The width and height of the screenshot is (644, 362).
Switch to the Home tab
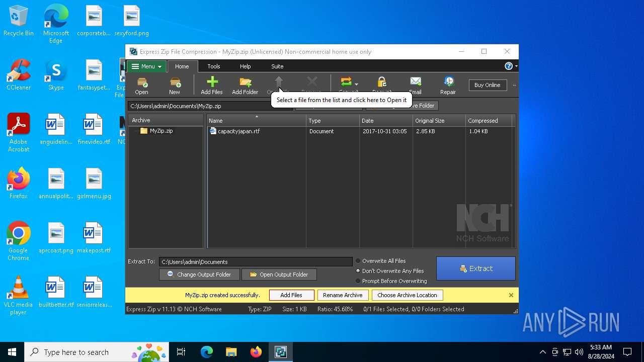point(182,66)
